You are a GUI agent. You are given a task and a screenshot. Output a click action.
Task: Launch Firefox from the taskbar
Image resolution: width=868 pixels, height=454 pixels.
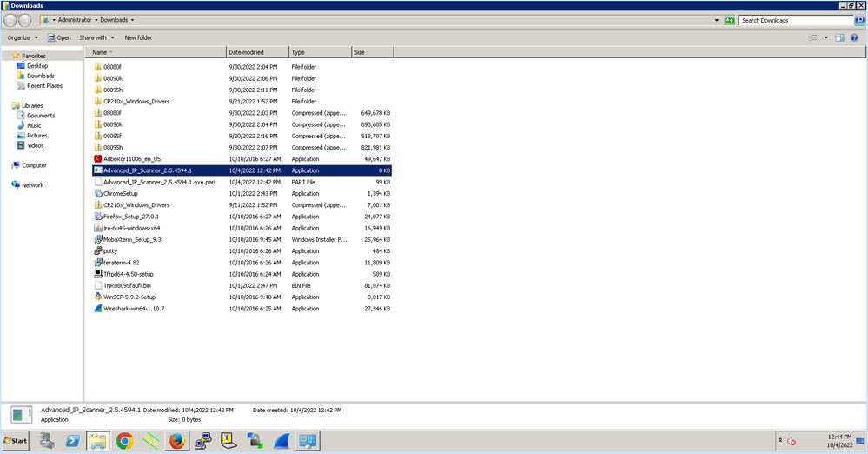pos(176,441)
